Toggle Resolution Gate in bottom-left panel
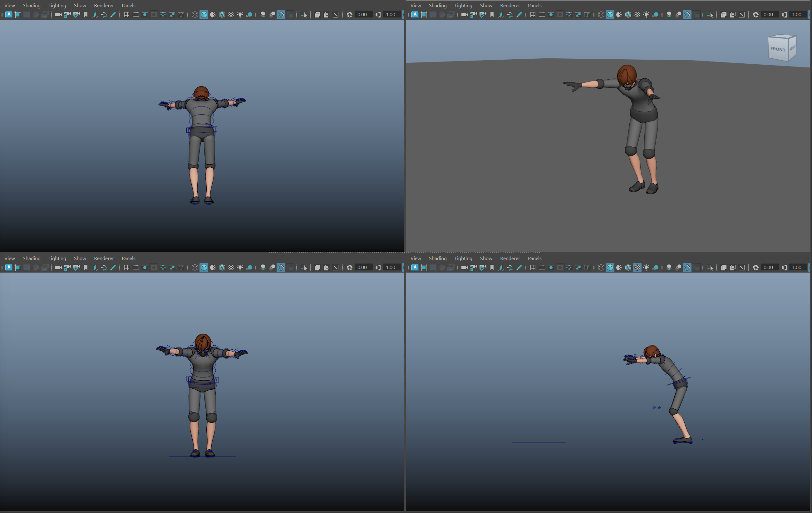Viewport: 812px width, 513px height. pos(145,268)
